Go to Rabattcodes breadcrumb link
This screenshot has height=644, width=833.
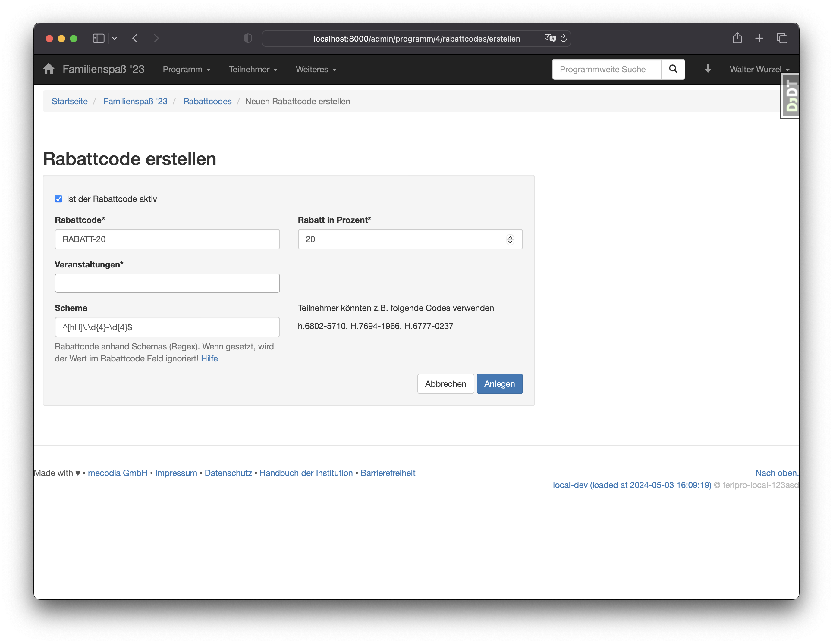click(x=207, y=102)
